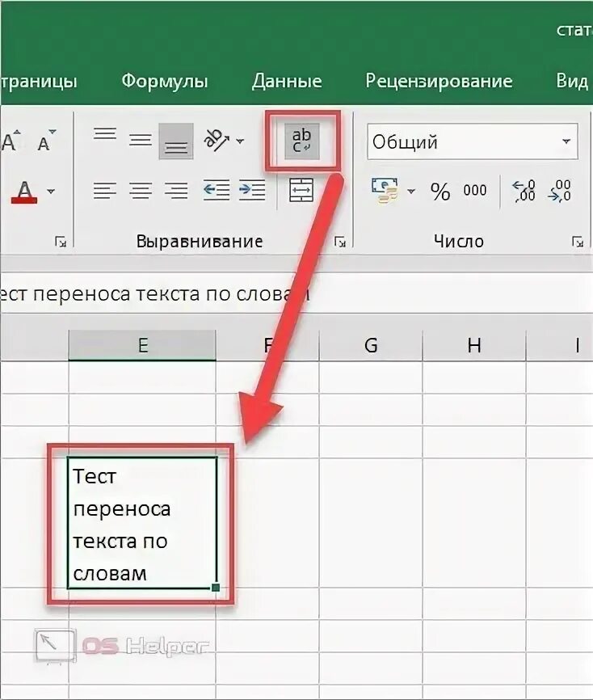The height and width of the screenshot is (700, 593).
Task: Apply the 000 thousands separator format
Action: coord(475,190)
